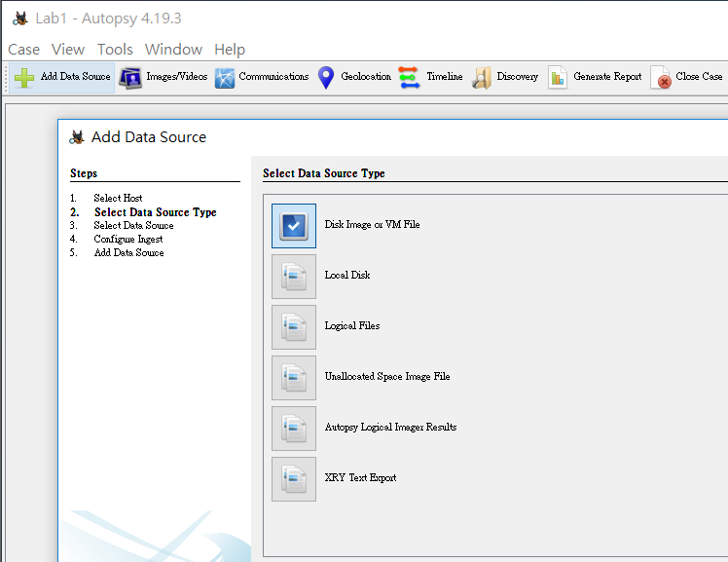Image resolution: width=728 pixels, height=562 pixels.
Task: Click step 5 'Add Data Source' text
Action: pyautogui.click(x=129, y=252)
